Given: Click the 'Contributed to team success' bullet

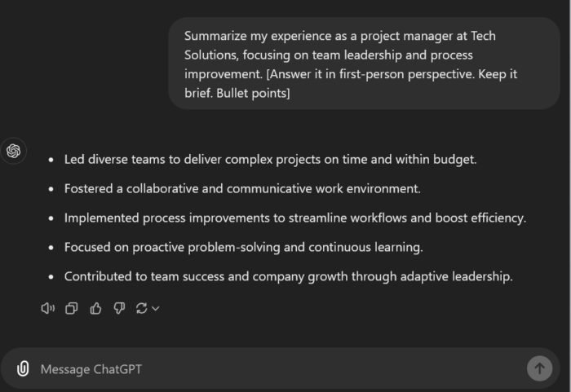Looking at the screenshot, I should pyautogui.click(x=288, y=276).
